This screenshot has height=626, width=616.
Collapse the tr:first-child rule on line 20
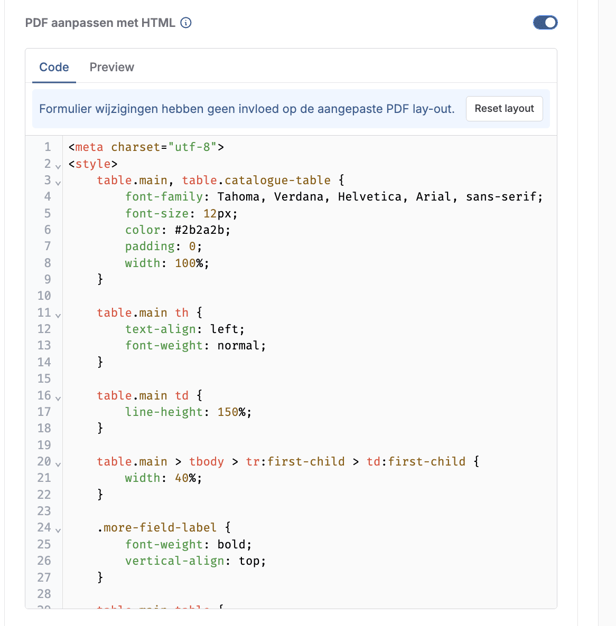58,463
